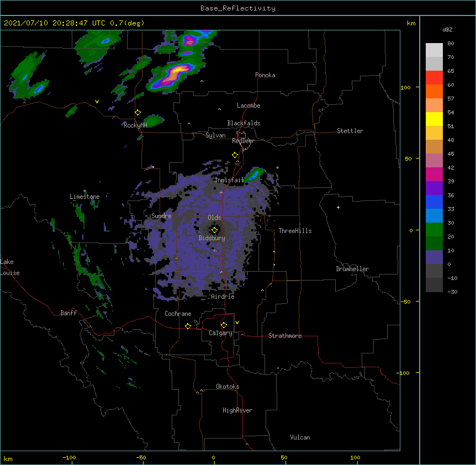Image resolution: width=476 pixels, height=465 pixels.
Task: Click the magenta 42-39 dBZ legend swatch
Action: pyautogui.click(x=434, y=174)
